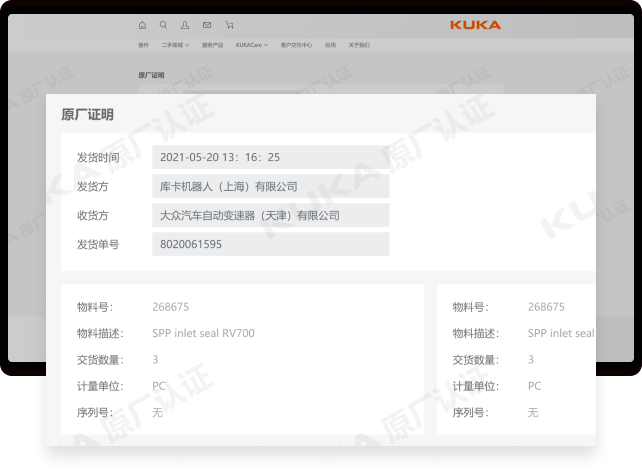Click the 收货方 field with 大众汽车自动变速器
This screenshot has width=642, height=472.
(270, 215)
